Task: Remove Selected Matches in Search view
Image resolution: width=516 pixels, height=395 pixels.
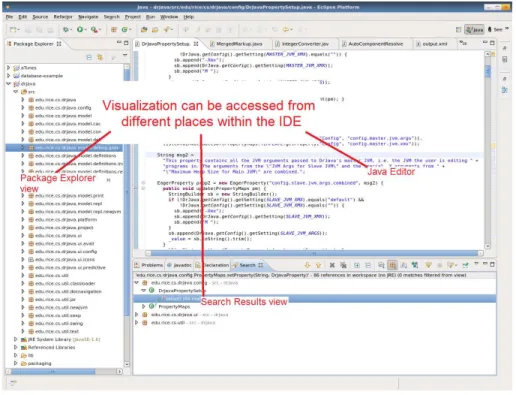Action: coord(332,265)
